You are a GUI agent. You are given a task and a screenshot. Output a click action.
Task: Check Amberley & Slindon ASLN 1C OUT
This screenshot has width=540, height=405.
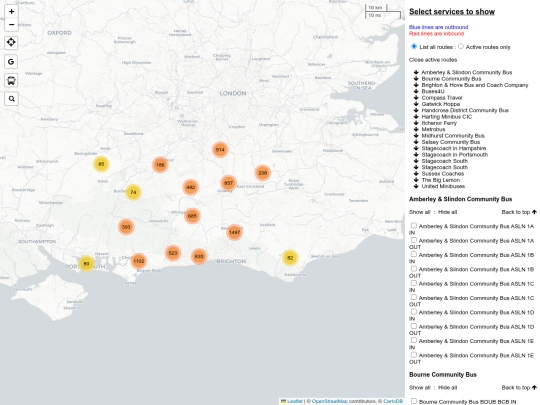point(414,298)
